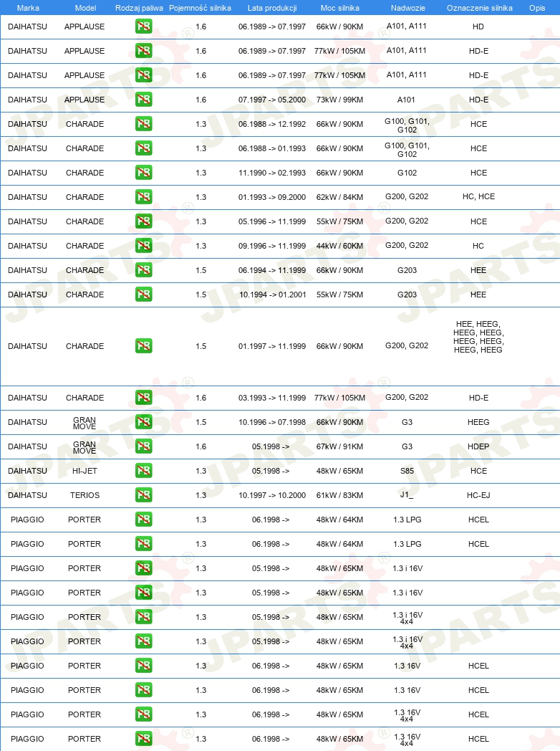This screenshot has height=751, width=560.
Task: Select the HC-EJ engine code cell
Action: click(478, 495)
